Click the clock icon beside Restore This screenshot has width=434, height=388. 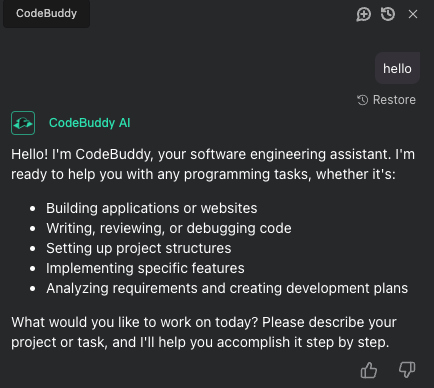[x=363, y=100]
